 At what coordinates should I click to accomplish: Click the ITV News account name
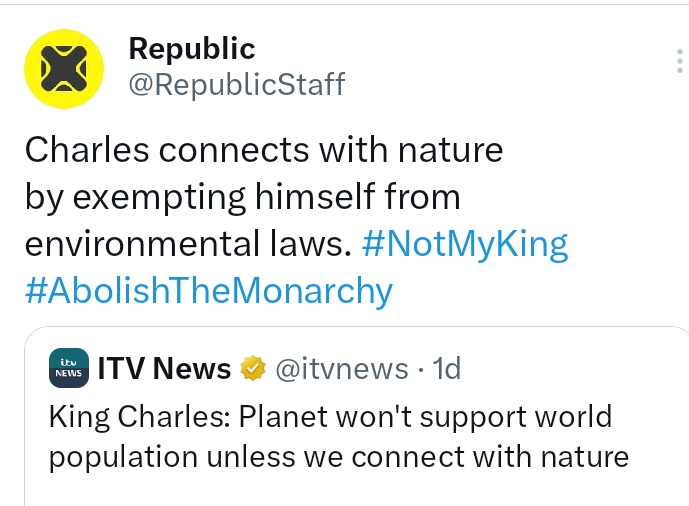coord(164,369)
